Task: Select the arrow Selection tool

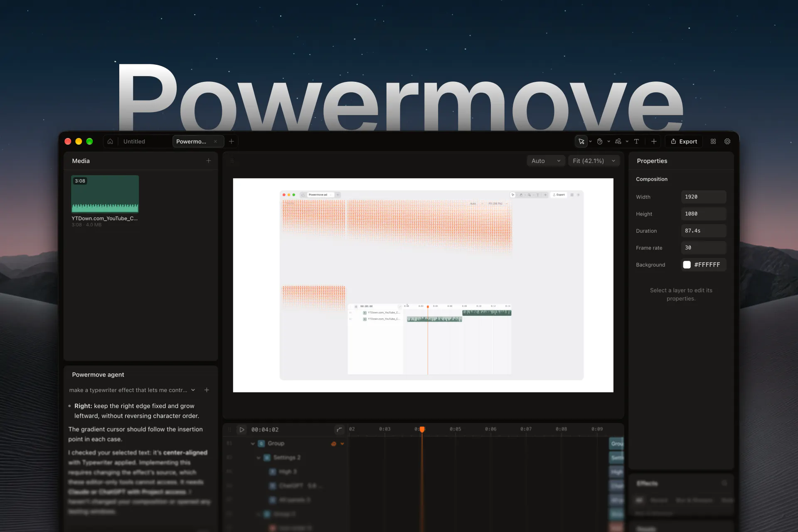Action: 581,141
